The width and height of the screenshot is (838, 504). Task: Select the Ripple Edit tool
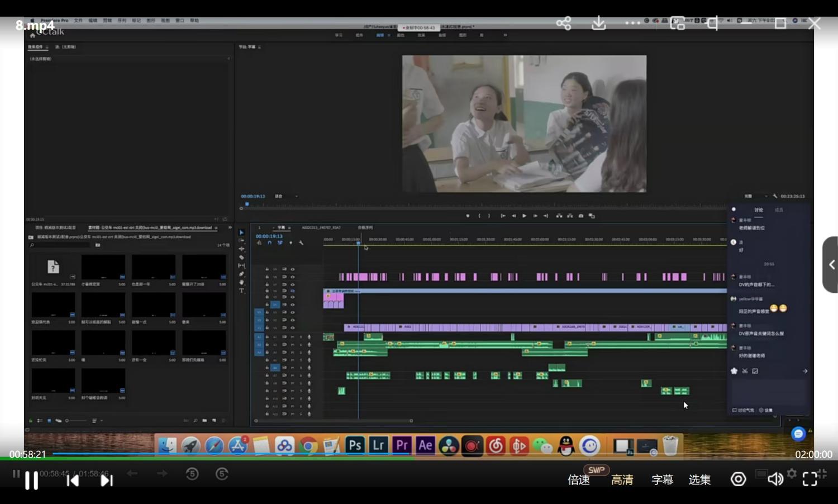pyautogui.click(x=241, y=249)
